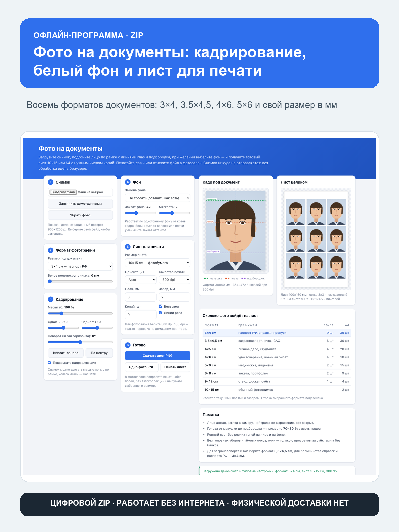Click the 'Поля, мм' input field

tap(141, 297)
